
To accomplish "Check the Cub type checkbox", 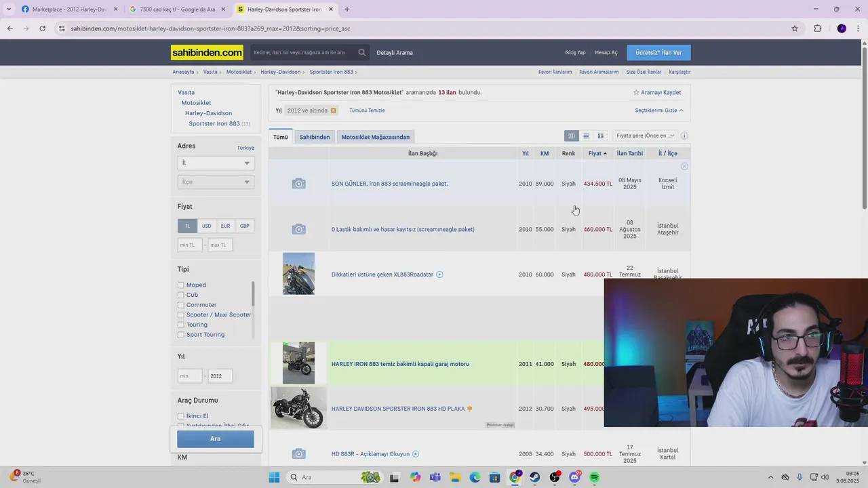I will [181, 295].
